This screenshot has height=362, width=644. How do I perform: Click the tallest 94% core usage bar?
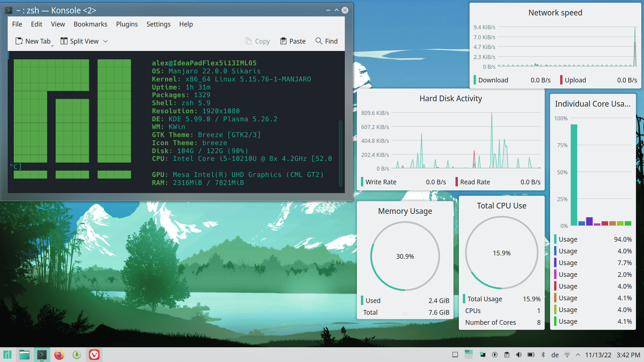574,175
